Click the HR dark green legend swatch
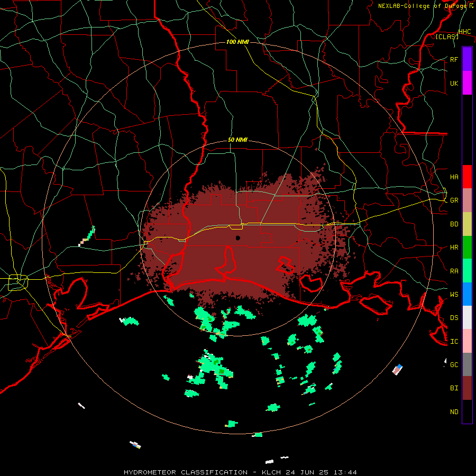This screenshot has height=476, width=476. click(x=467, y=248)
